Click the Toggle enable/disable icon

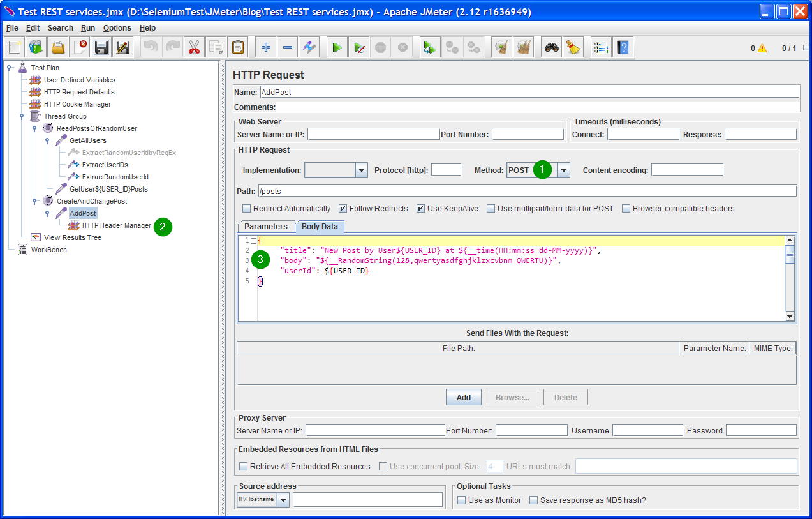click(x=309, y=47)
